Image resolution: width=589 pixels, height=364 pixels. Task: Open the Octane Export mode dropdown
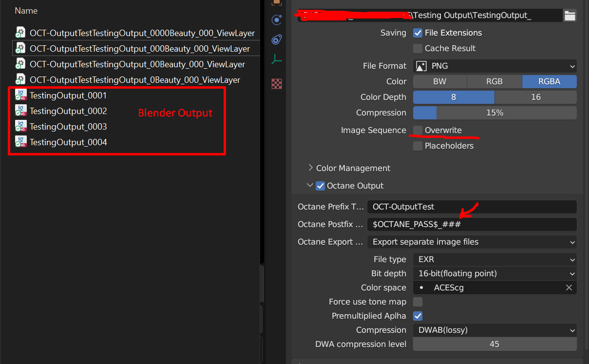[472, 242]
